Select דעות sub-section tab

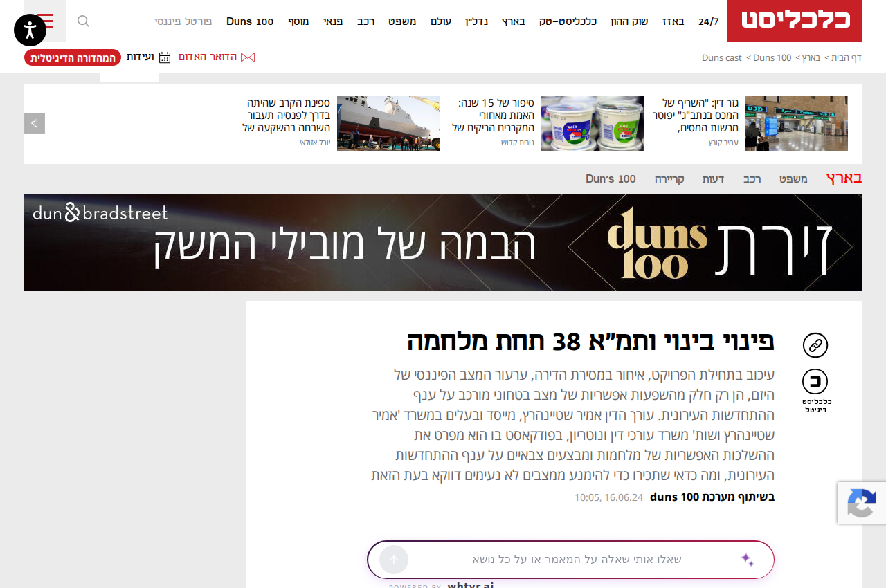click(x=714, y=179)
